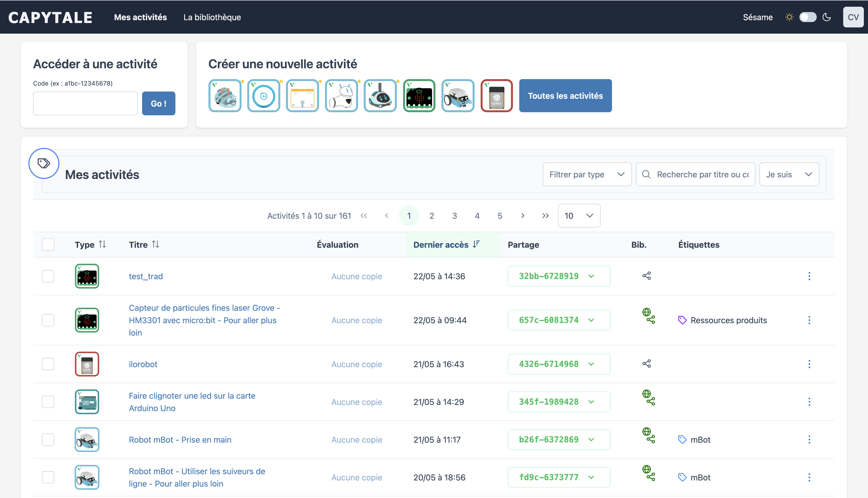This screenshot has width=868, height=498.
Task: Click the activity code input field
Action: (x=85, y=103)
